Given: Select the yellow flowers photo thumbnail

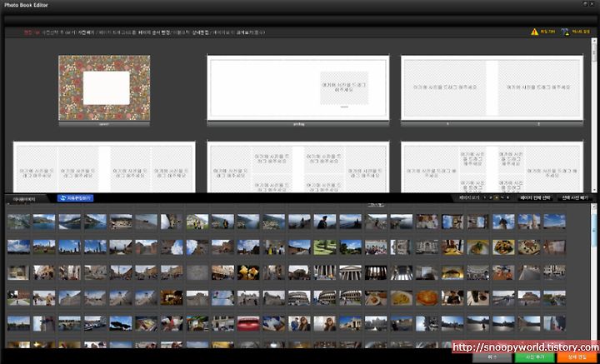Looking at the screenshot, I should click(248, 272).
